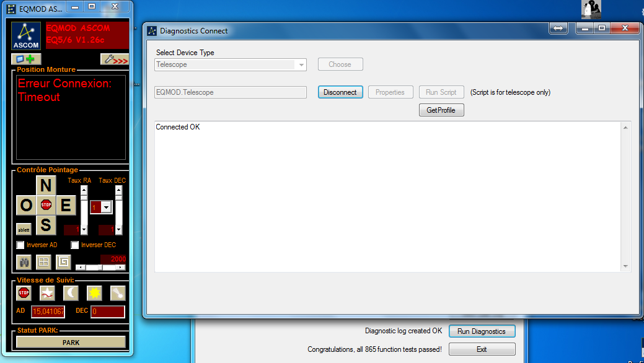The image size is (644, 363).
Task: Click the spiral search icon
Action: (63, 262)
